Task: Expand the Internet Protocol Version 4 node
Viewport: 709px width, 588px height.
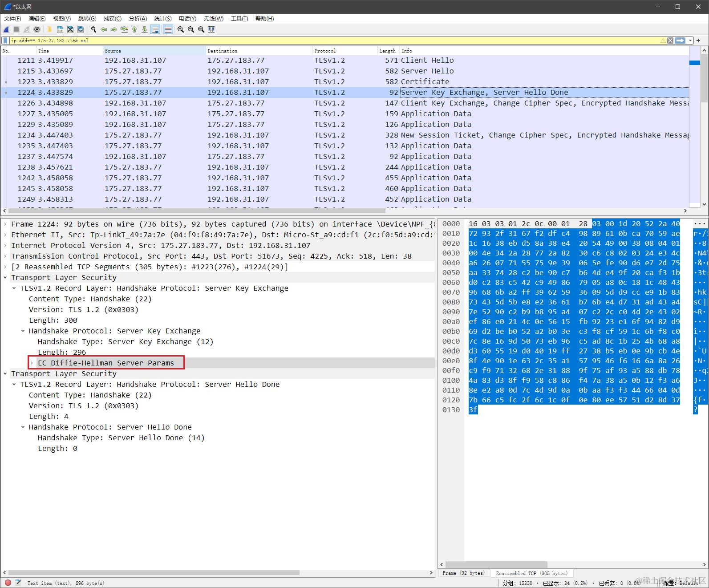Action: [5, 245]
